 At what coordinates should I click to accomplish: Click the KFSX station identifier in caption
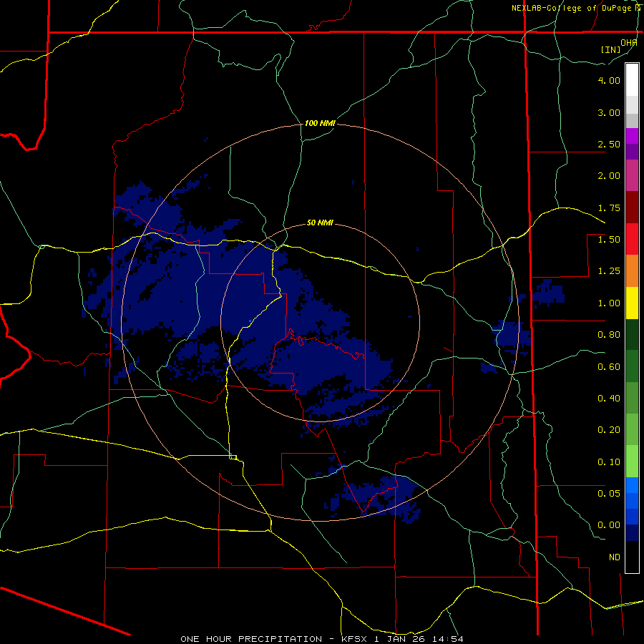click(354, 639)
